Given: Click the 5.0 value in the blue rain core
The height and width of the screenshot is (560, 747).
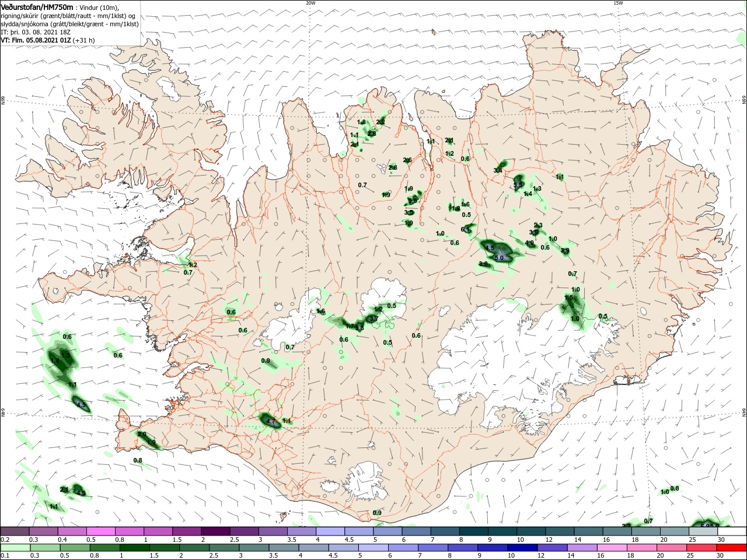Looking at the screenshot, I should [x=499, y=257].
